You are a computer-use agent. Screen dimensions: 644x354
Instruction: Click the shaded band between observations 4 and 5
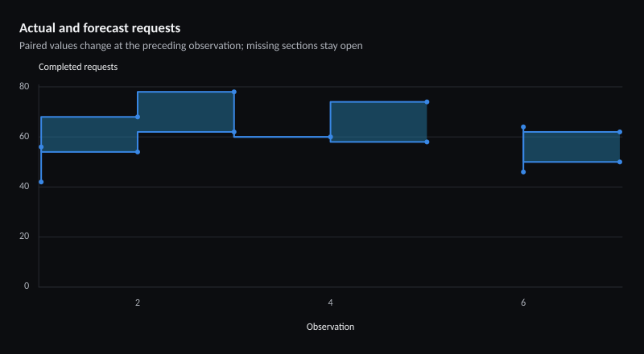coord(378,122)
